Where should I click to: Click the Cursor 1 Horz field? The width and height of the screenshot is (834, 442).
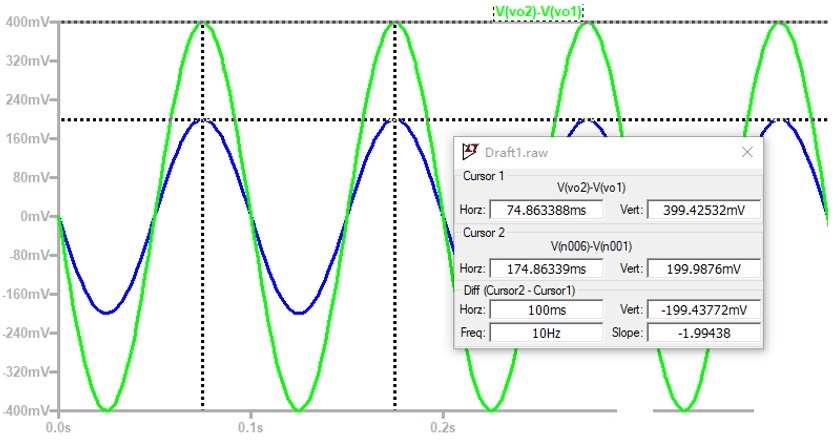point(545,210)
